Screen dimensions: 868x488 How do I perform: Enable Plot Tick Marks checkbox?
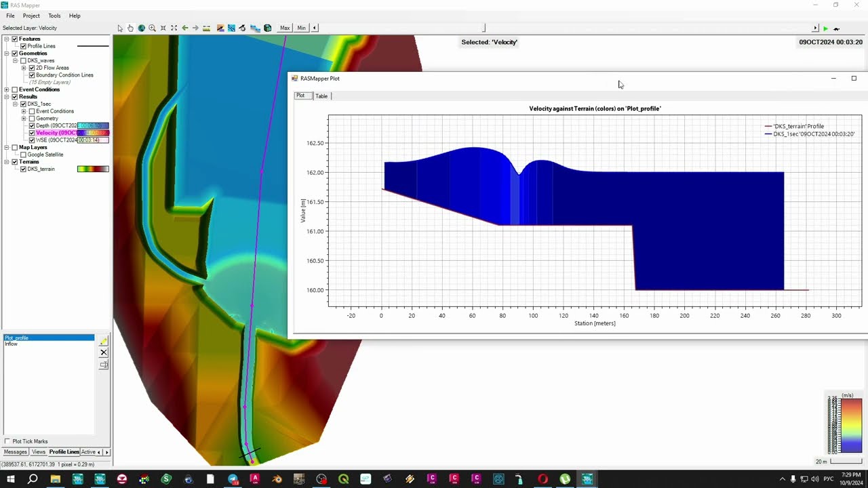(x=7, y=441)
